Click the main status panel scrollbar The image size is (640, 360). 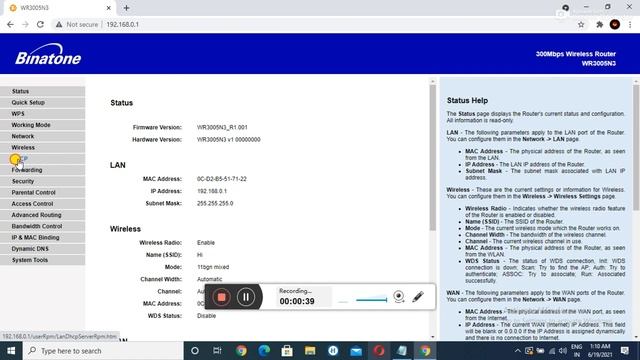[433, 157]
